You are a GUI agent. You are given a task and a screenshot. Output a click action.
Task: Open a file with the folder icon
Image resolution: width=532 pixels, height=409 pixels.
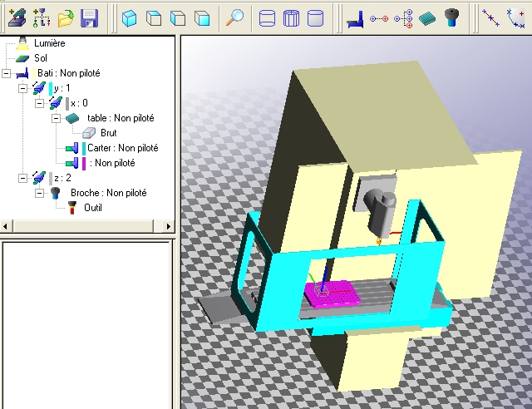(x=66, y=18)
